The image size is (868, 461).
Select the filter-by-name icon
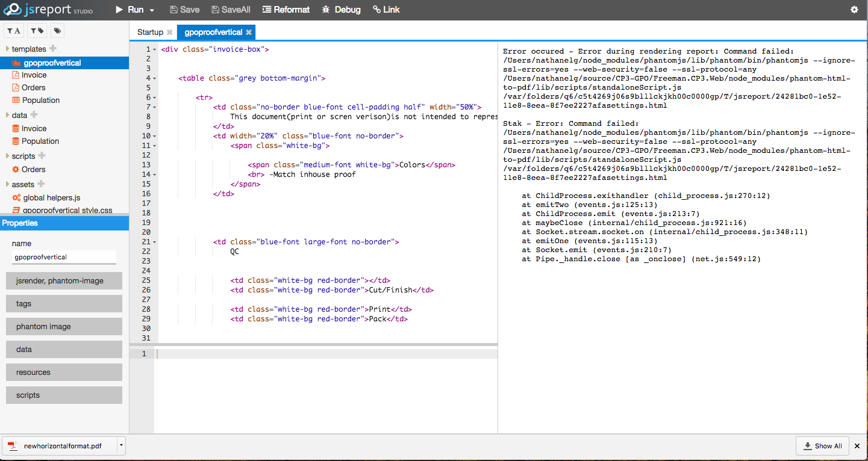[x=13, y=30]
